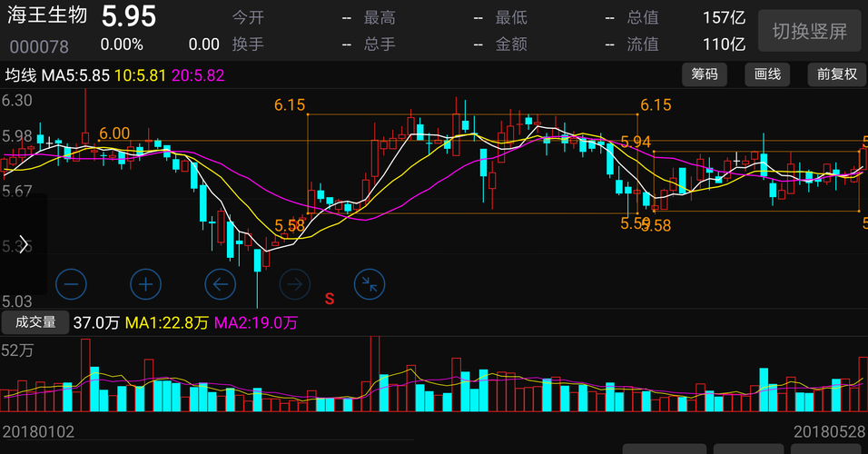Collapse controls with inward arrows icon
This screenshot has height=454, width=868.
tap(370, 284)
